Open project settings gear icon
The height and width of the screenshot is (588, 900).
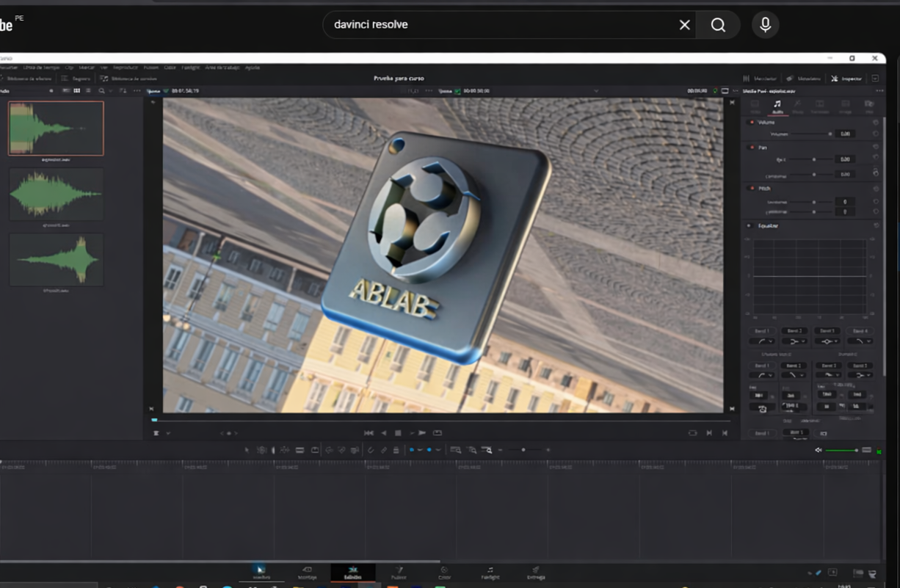[872, 573]
